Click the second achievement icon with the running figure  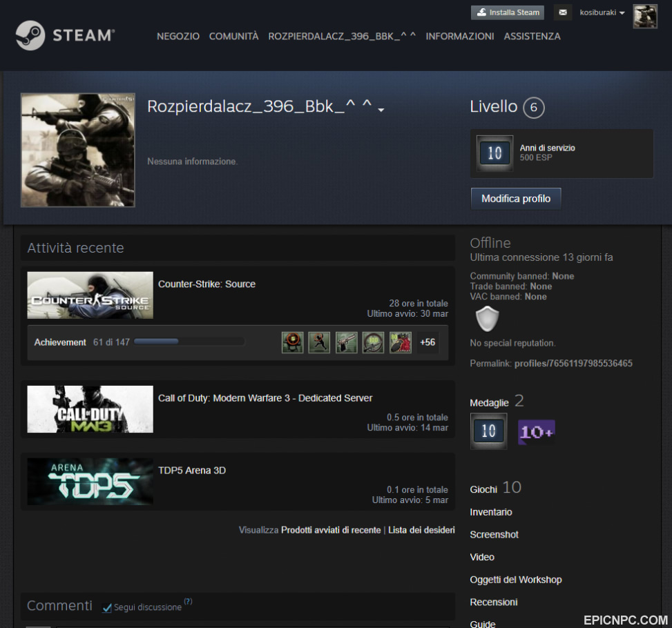click(319, 342)
